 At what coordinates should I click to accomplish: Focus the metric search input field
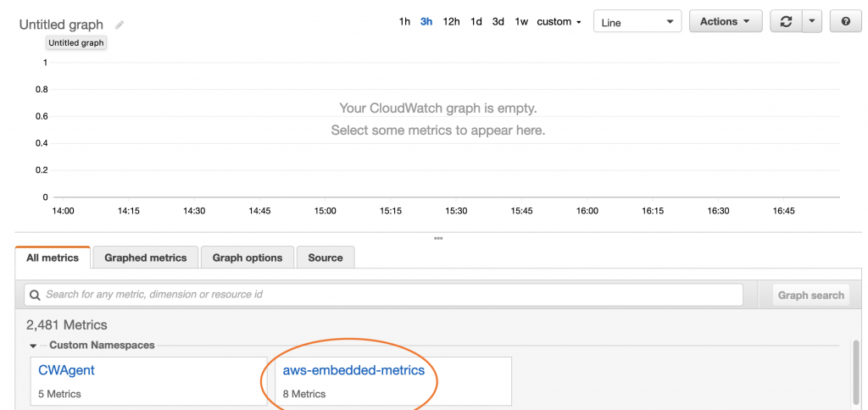click(383, 295)
